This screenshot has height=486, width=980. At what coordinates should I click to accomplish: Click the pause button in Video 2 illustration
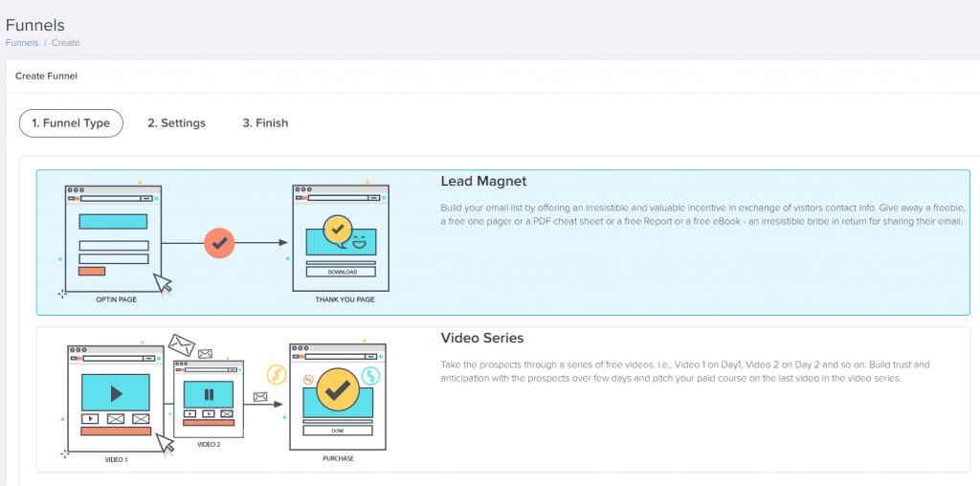[x=208, y=394]
